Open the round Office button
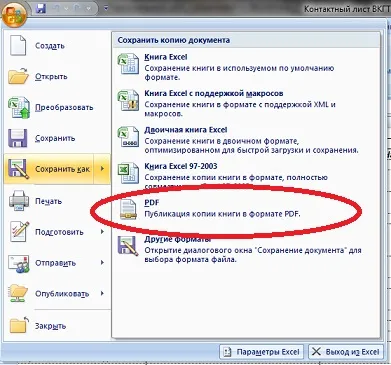 (x=14, y=14)
